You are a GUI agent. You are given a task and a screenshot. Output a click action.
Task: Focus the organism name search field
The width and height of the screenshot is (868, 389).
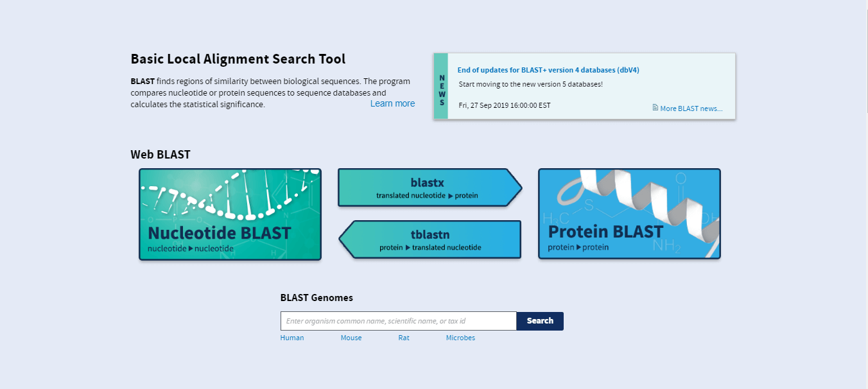(x=398, y=321)
